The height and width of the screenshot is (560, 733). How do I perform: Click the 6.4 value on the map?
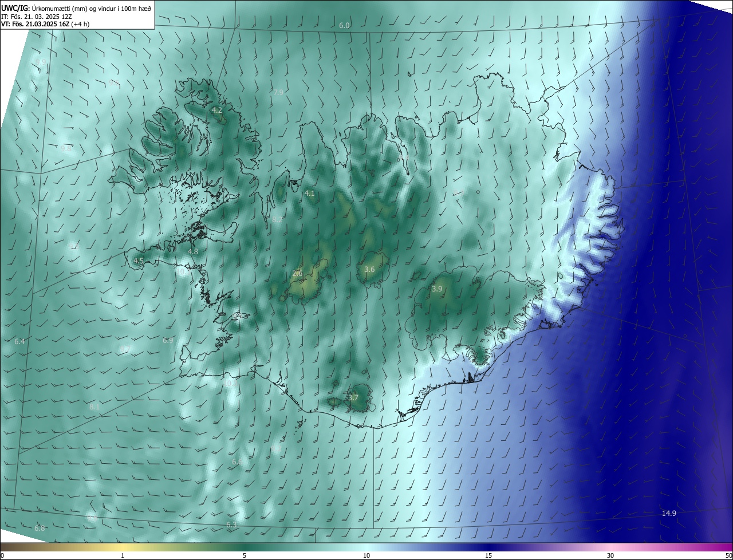coord(19,341)
